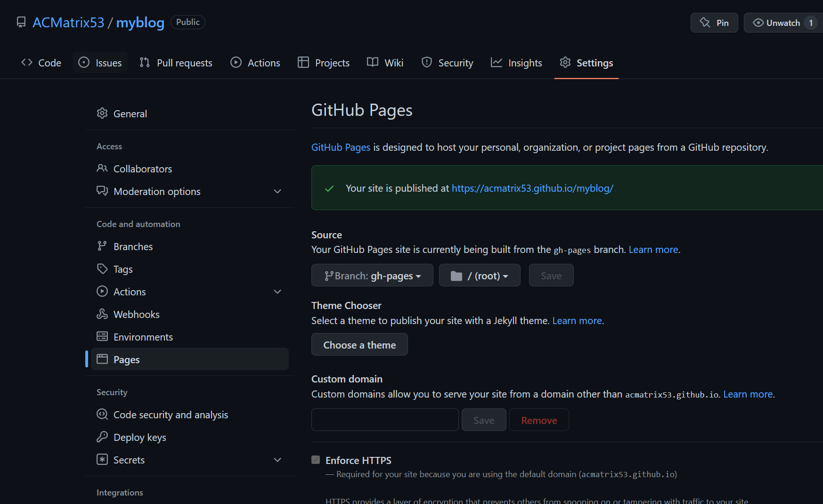The width and height of the screenshot is (823, 504).
Task: Click the Moderation options comment icon
Action: 102,191
